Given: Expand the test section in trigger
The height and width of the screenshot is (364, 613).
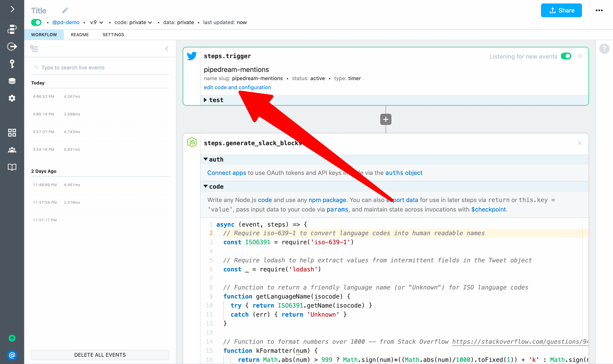Looking at the screenshot, I should (x=214, y=100).
